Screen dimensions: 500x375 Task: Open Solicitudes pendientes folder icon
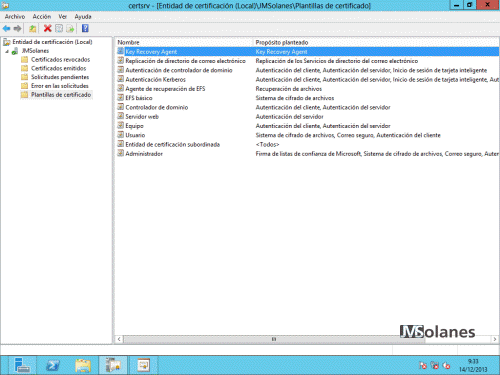(x=24, y=77)
